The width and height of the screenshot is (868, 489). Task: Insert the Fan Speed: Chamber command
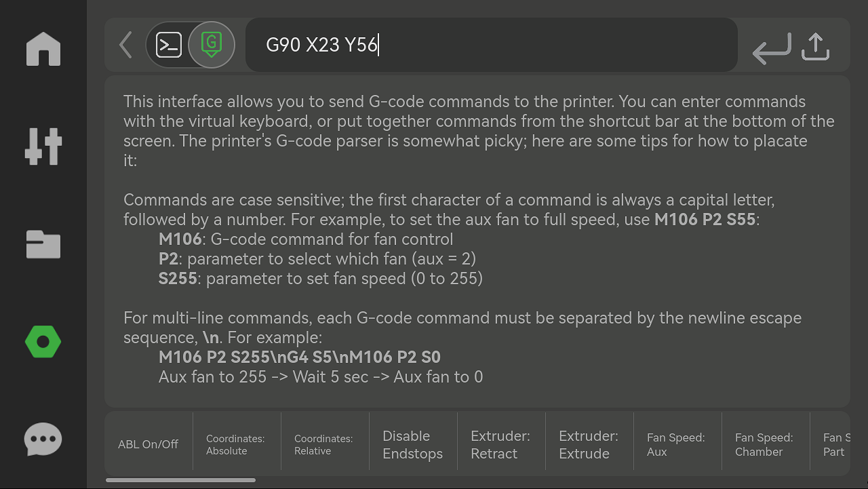(x=765, y=444)
